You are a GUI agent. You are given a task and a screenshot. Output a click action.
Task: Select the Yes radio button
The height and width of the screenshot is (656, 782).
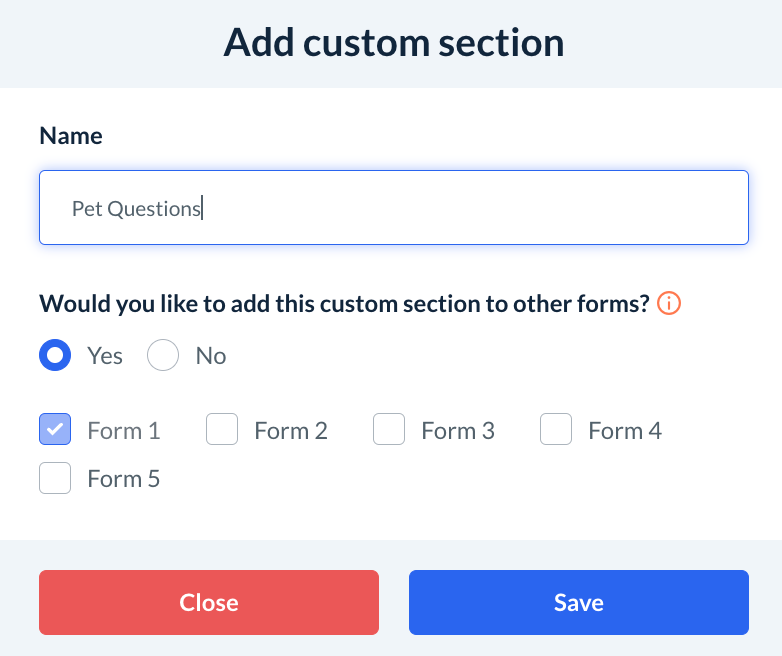pos(55,356)
